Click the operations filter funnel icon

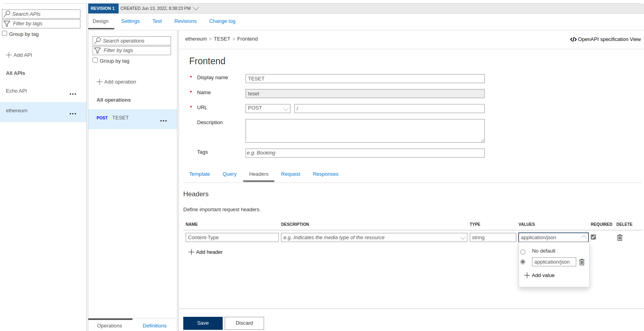click(x=98, y=50)
